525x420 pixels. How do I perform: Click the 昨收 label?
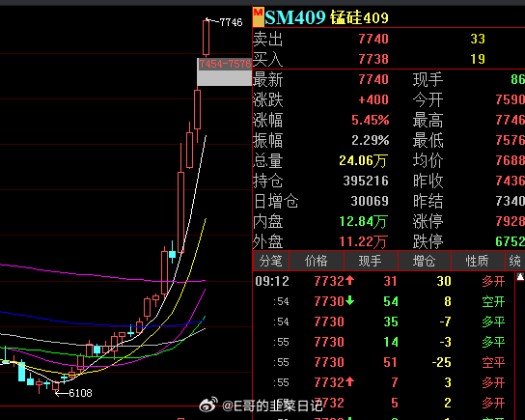(428, 181)
